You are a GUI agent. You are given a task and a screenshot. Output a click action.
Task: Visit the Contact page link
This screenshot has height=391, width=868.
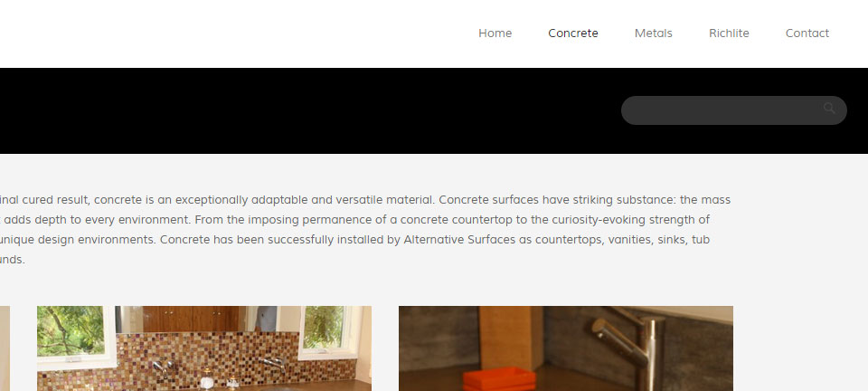[807, 33]
